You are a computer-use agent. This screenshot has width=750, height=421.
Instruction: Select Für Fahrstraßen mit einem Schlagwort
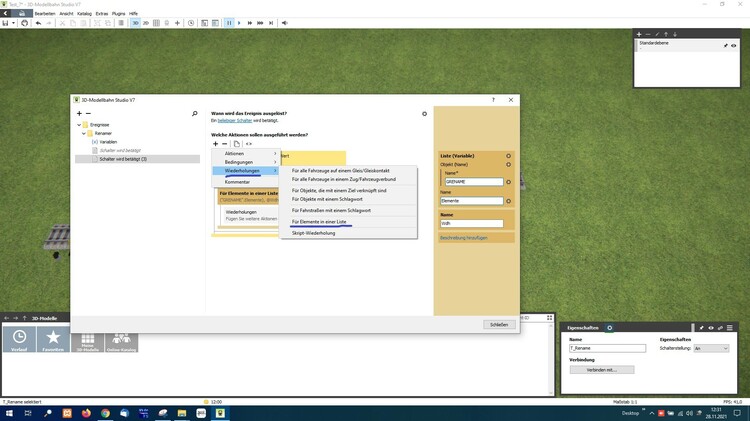(348, 210)
